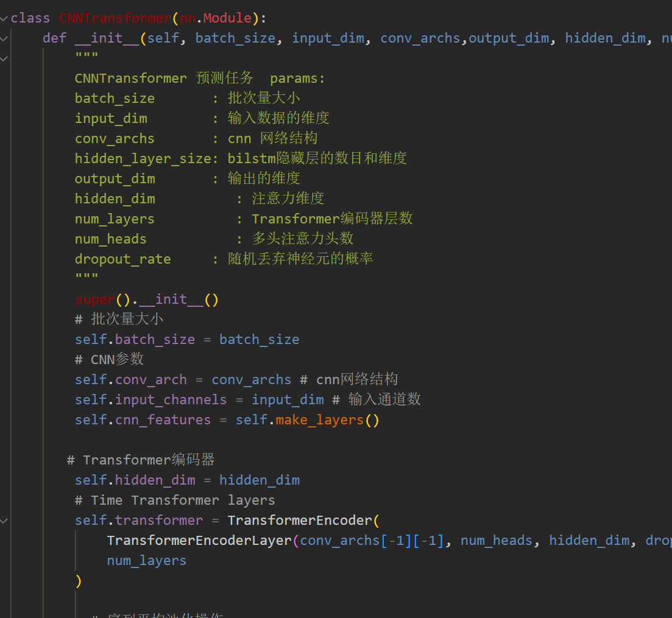This screenshot has height=618, width=672.
Task: Collapse the __init__ method fold arrow
Action: (4, 38)
